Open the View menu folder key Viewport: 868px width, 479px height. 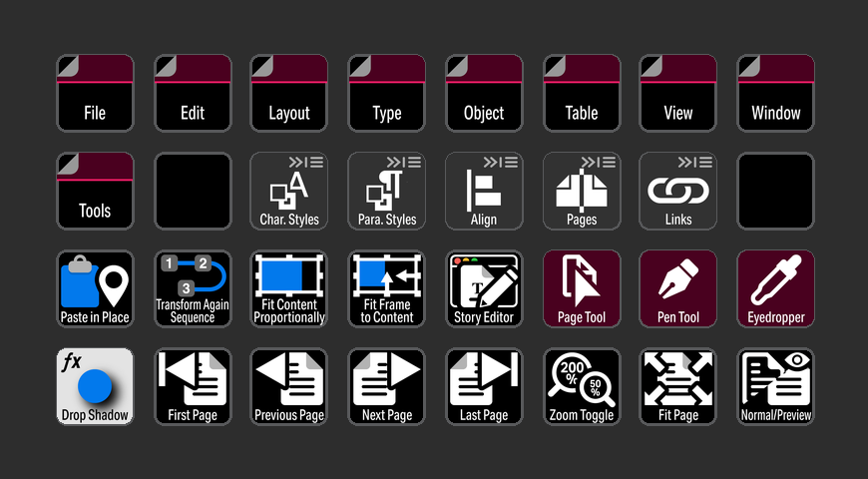point(678,93)
